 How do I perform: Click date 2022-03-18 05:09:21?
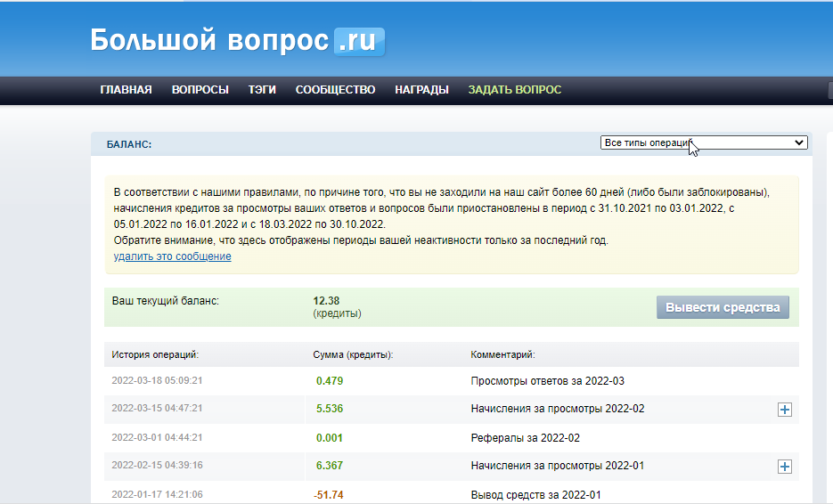pos(157,380)
